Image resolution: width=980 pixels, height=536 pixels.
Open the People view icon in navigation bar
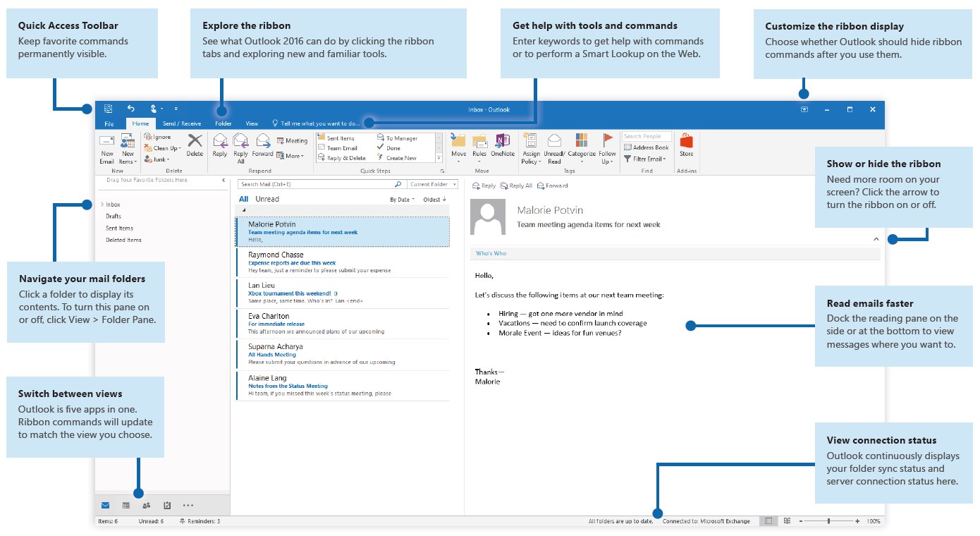tap(146, 505)
